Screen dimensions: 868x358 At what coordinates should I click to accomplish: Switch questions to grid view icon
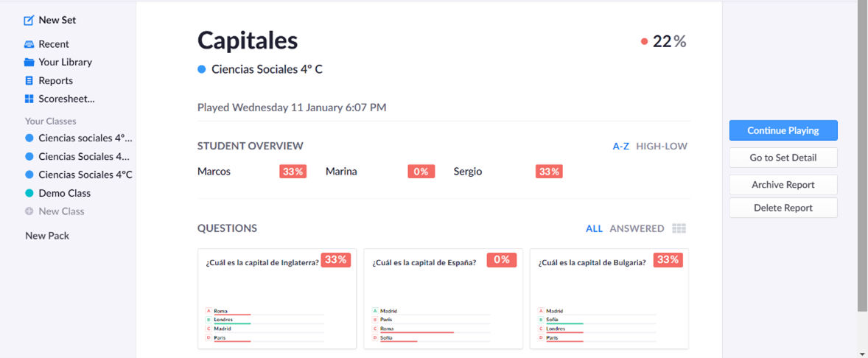click(x=679, y=228)
